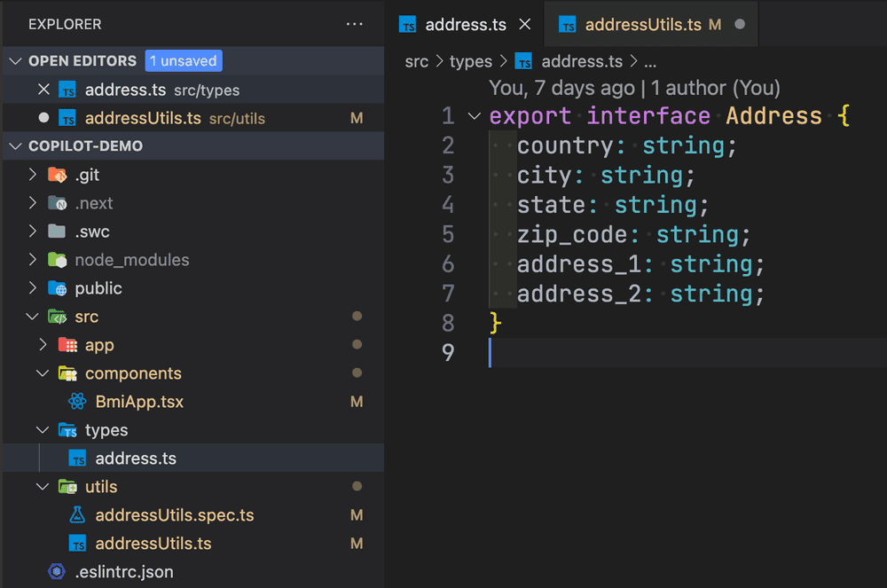Screen dimensions: 887x588
Task: Collapse the OPEN EDITORS section
Action: [x=16, y=61]
